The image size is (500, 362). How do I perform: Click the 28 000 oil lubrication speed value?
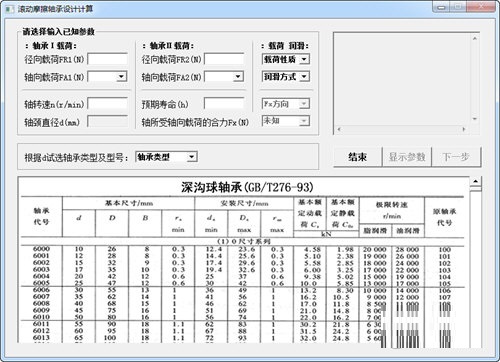coord(407,250)
